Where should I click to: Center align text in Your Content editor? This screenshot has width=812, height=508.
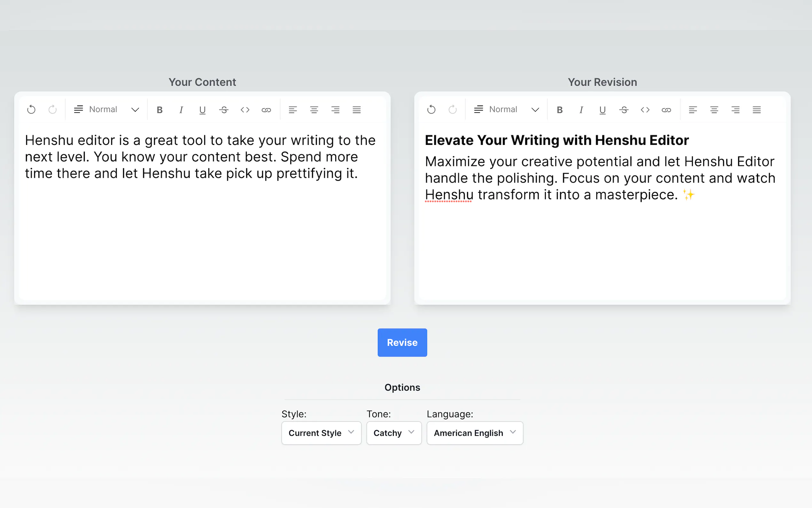314,110
